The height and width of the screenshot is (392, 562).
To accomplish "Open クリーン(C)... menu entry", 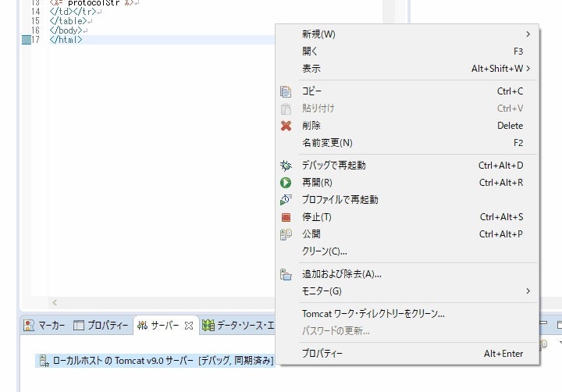I will (x=408, y=251).
